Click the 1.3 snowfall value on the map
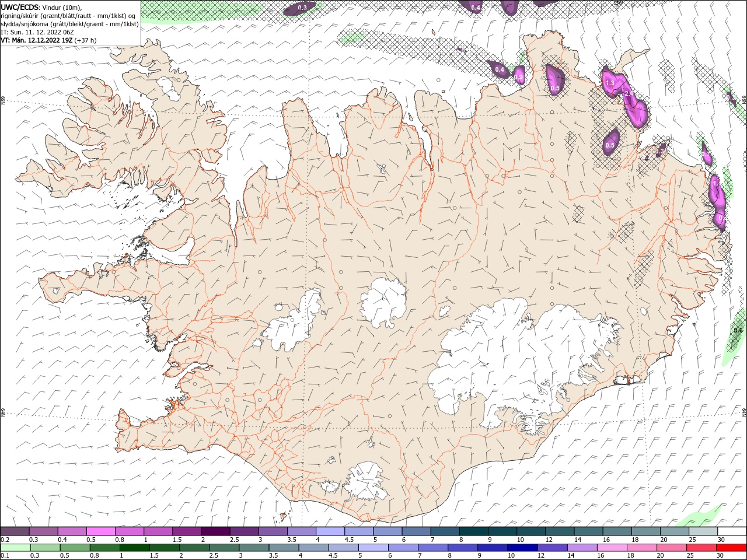This screenshot has width=747, height=560. coord(610,83)
